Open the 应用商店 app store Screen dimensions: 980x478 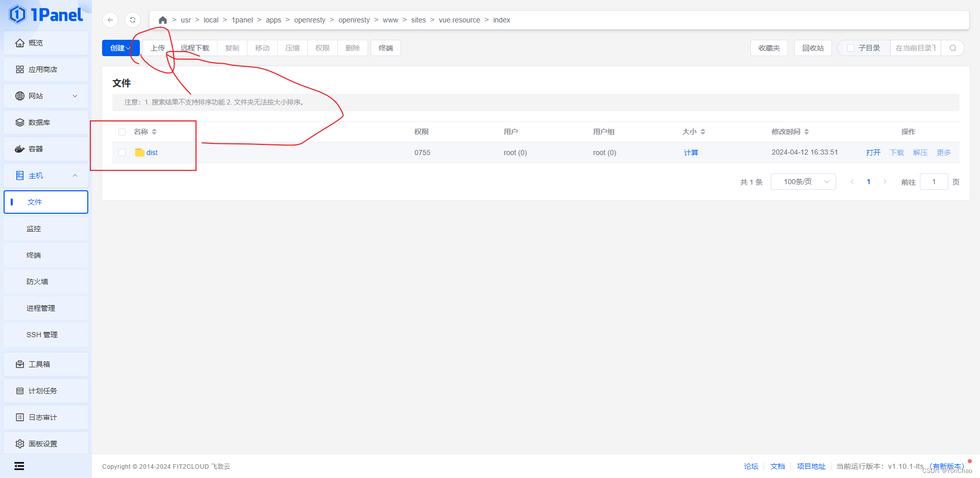point(46,69)
